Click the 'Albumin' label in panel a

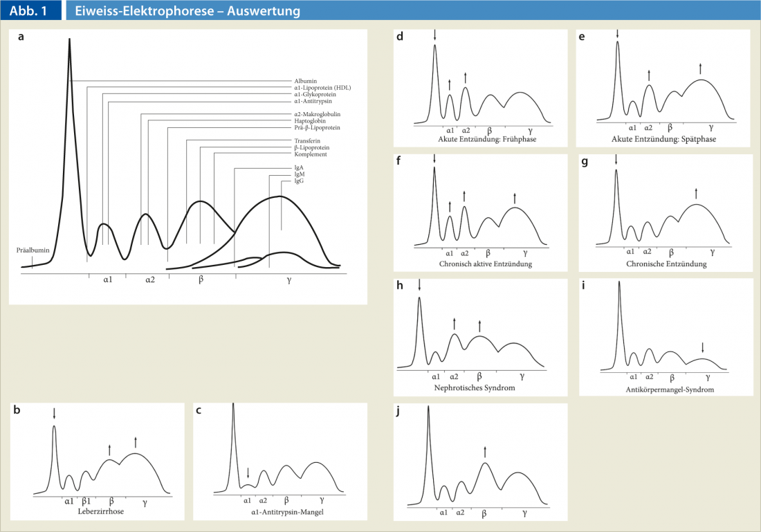306,81
